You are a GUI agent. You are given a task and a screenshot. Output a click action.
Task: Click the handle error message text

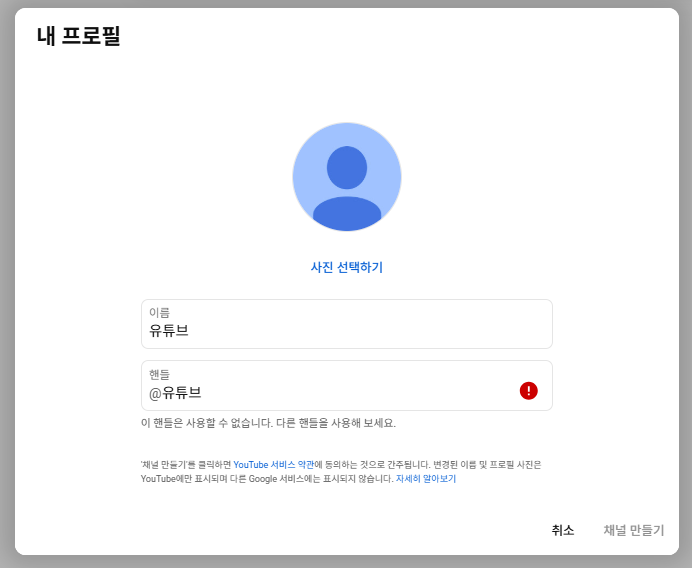[268, 423]
